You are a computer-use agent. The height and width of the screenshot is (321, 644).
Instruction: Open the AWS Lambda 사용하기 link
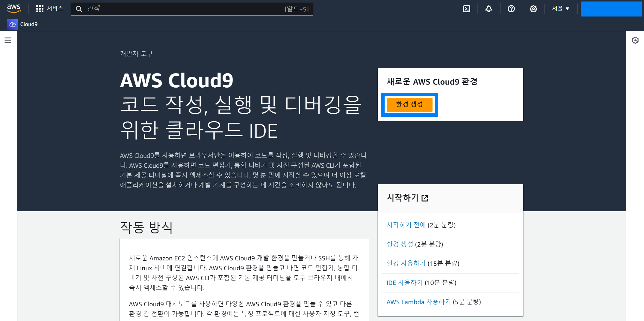point(419,302)
